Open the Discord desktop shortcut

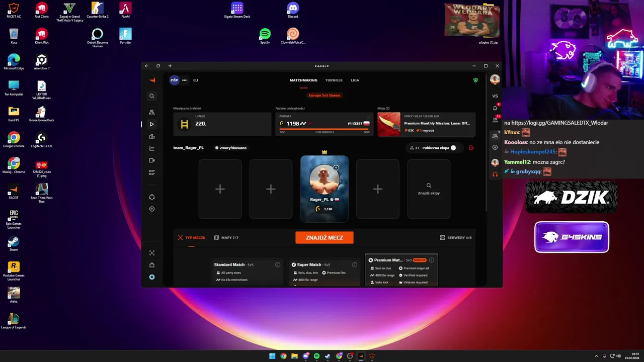click(x=293, y=10)
